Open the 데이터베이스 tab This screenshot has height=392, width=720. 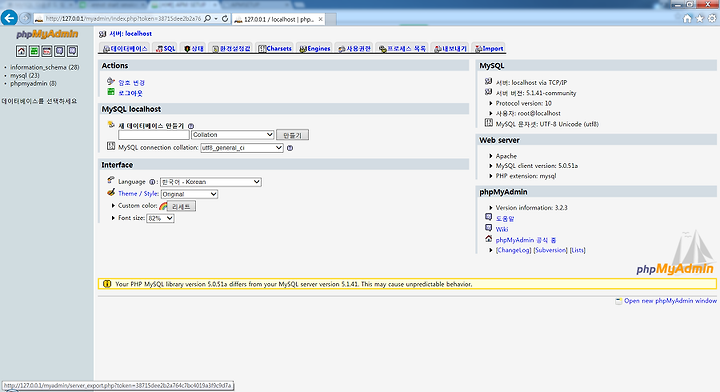pyautogui.click(x=124, y=48)
